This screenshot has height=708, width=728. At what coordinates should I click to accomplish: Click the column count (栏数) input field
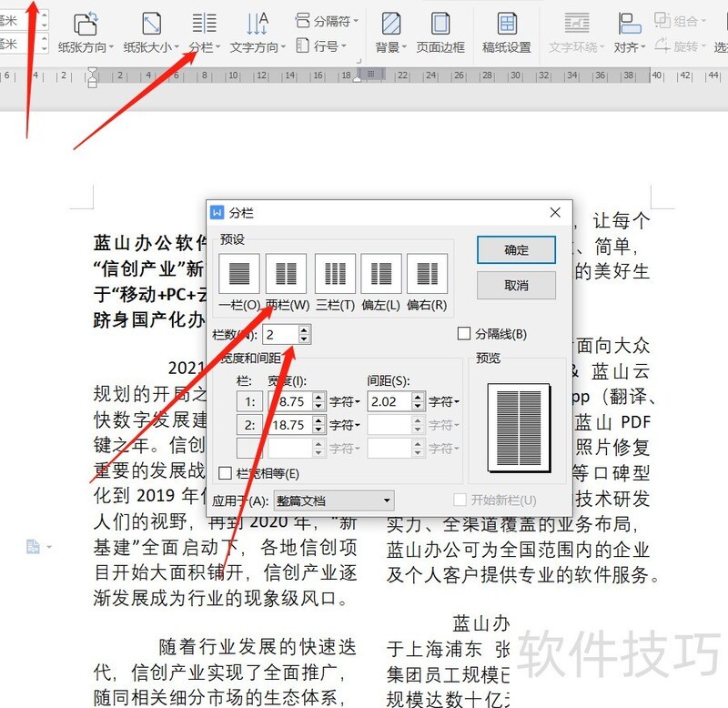280,334
